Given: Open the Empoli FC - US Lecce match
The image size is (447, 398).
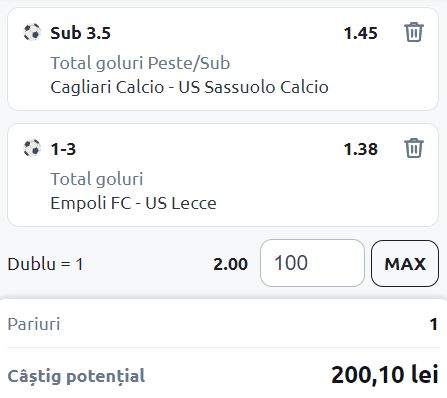Looking at the screenshot, I should (x=133, y=203).
